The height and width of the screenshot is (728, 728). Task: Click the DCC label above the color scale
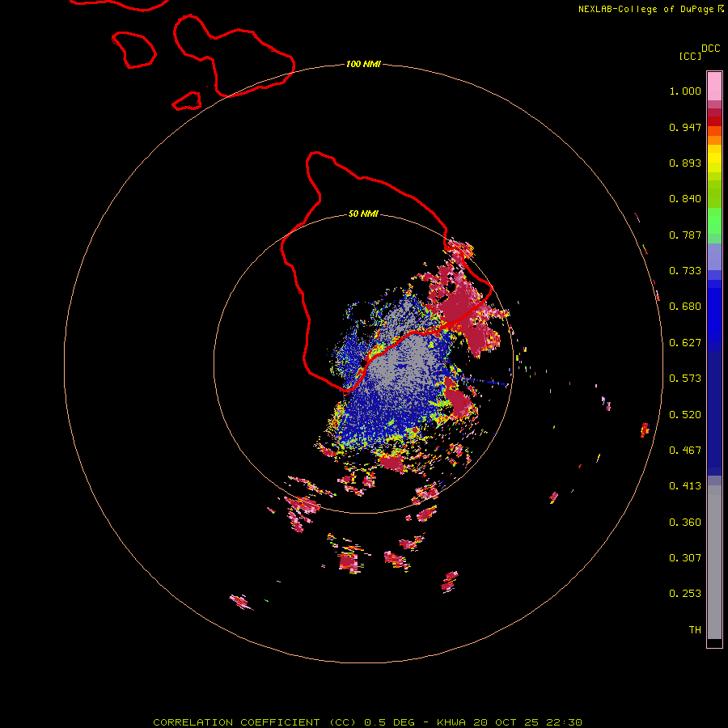pos(710,49)
